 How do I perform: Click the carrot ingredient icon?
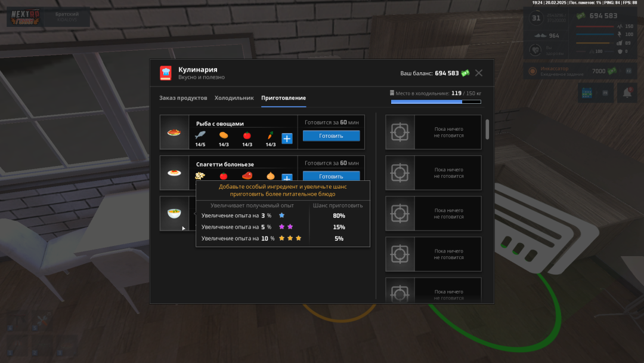271,136
